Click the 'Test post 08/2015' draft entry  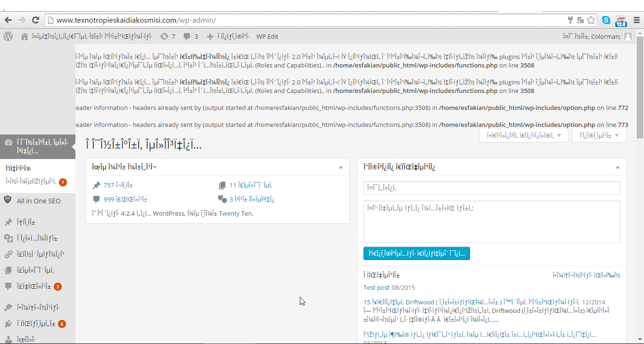coord(389,287)
